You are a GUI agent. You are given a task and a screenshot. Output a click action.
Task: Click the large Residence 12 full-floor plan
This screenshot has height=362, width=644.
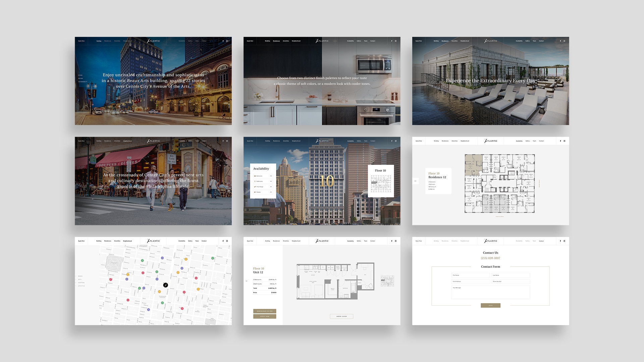click(x=500, y=184)
